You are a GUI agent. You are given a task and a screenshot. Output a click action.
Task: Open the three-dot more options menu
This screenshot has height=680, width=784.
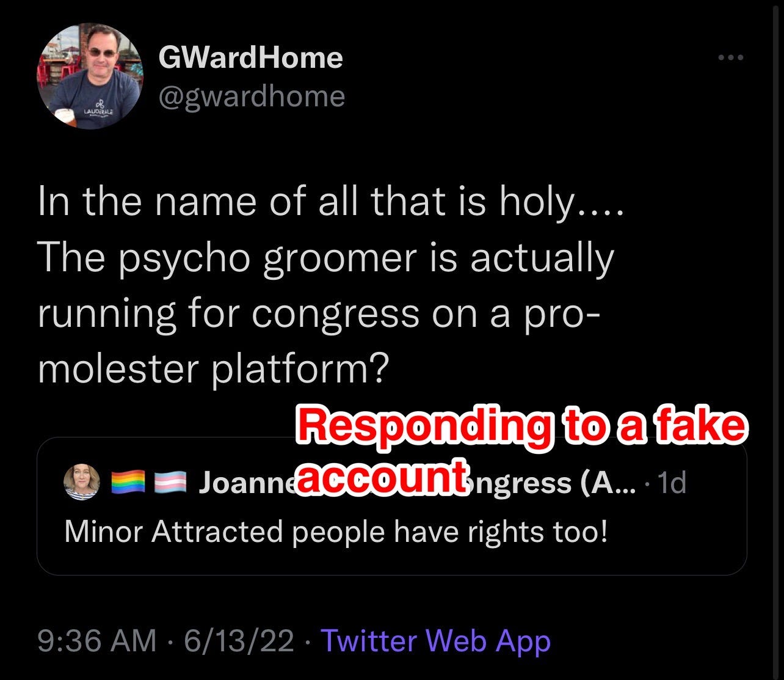click(x=731, y=57)
